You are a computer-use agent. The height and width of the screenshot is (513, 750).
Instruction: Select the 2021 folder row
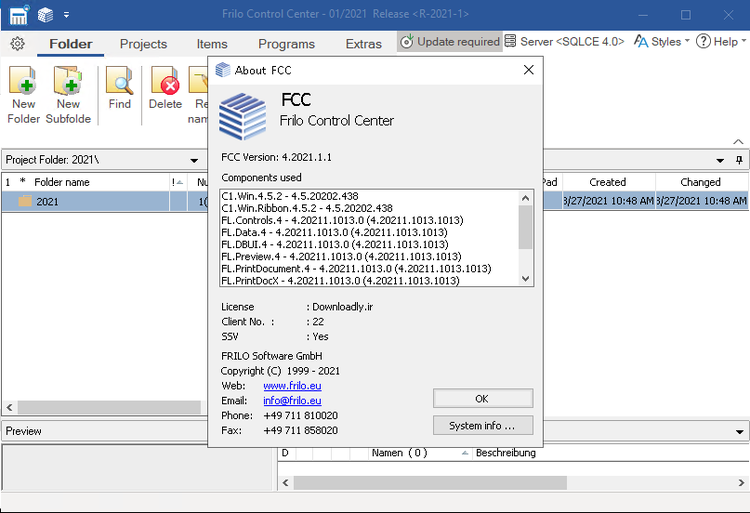tap(48, 201)
